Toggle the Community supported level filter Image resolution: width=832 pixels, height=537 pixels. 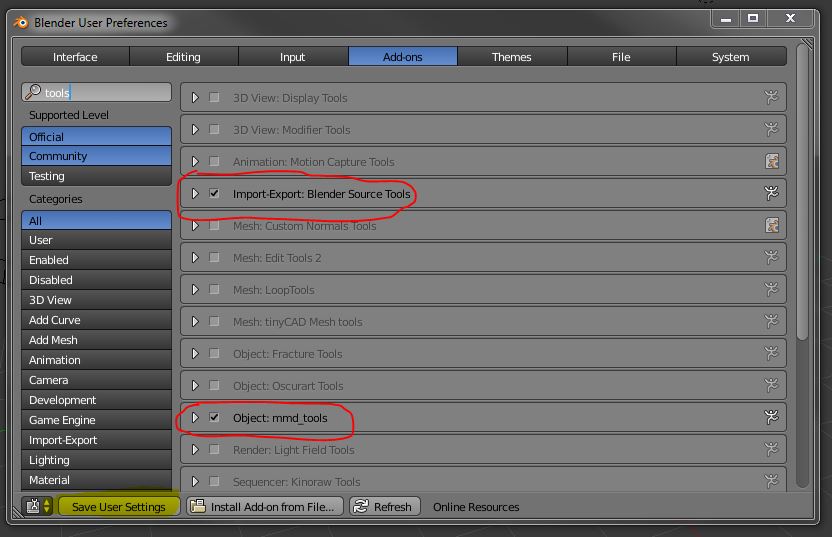point(97,156)
